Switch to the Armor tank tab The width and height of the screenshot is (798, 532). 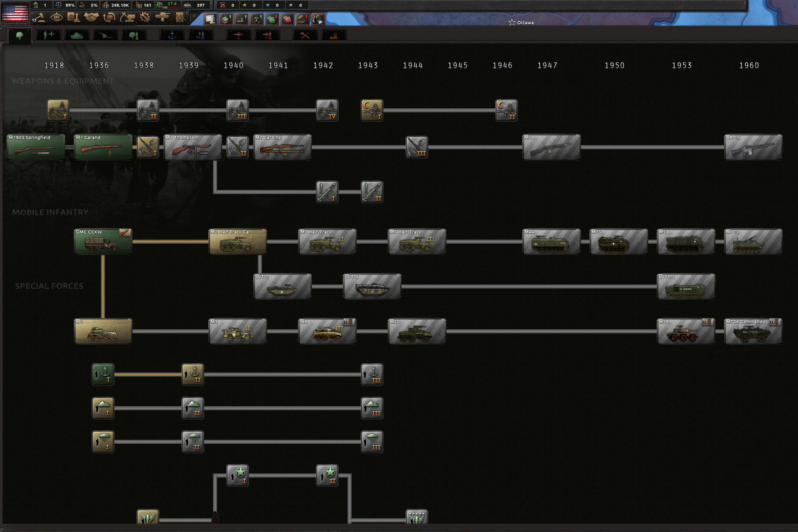click(x=77, y=35)
